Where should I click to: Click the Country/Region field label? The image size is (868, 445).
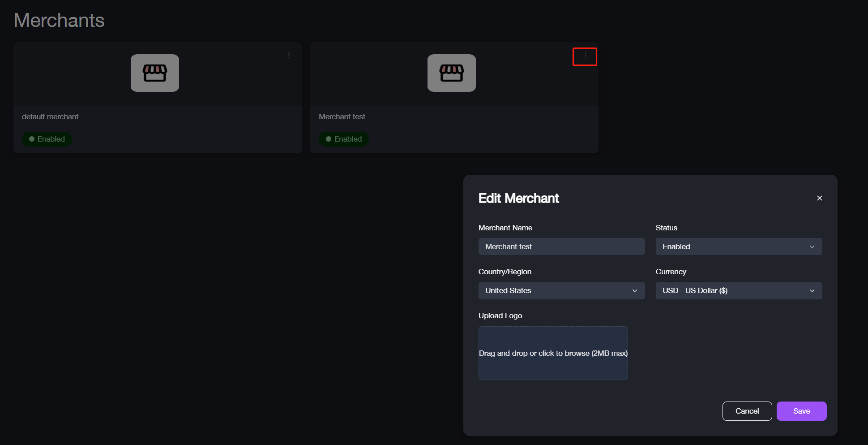pos(505,272)
